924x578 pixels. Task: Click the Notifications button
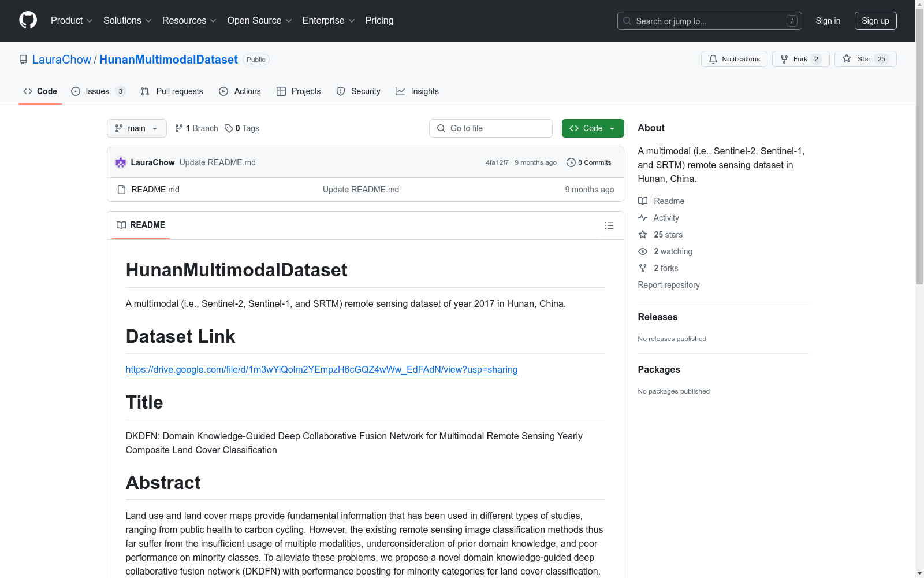(x=734, y=59)
